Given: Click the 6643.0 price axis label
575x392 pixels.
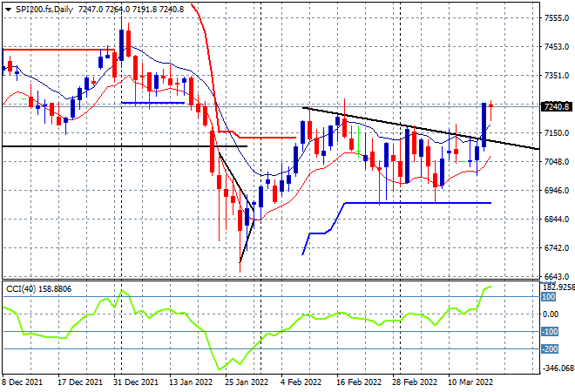Looking at the screenshot, I should coord(555,276).
